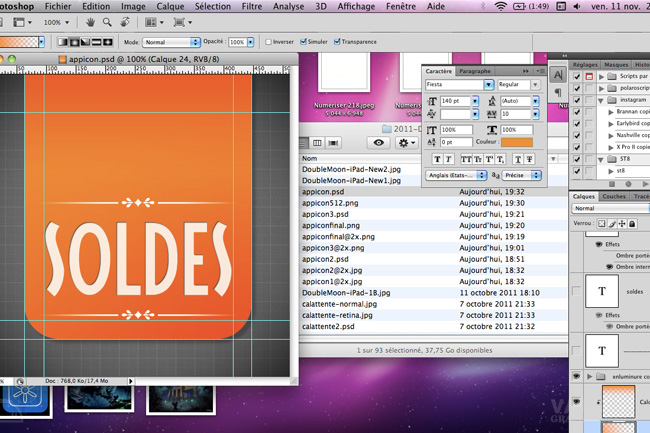Enable the Inverser checkbox

pyautogui.click(x=269, y=42)
